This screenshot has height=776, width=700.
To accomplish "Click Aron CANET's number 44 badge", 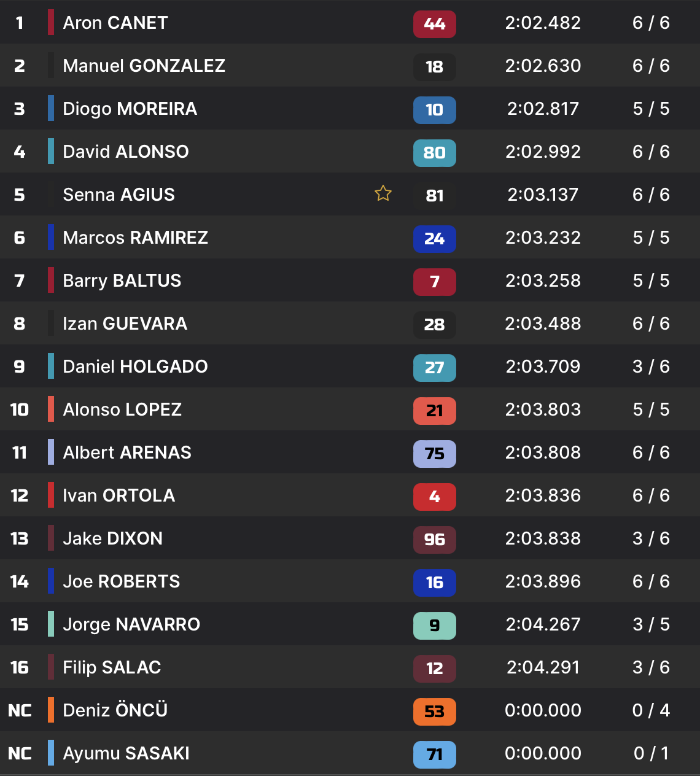I will point(434,24).
